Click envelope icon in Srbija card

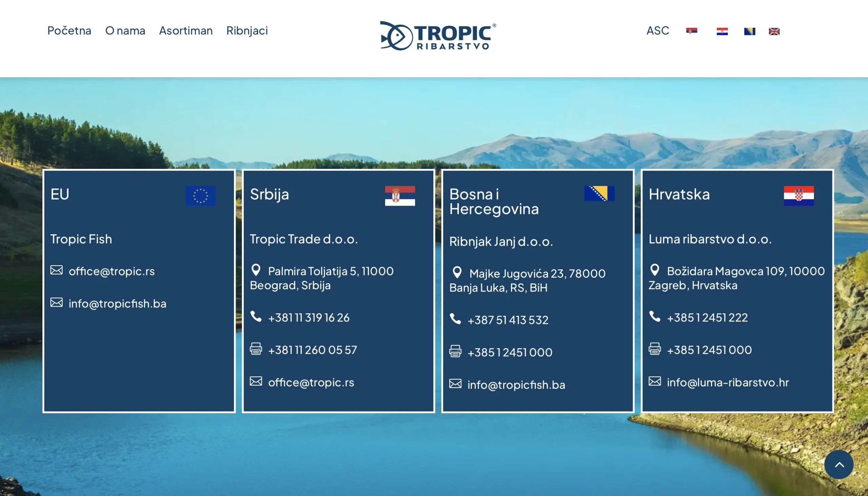pos(256,381)
